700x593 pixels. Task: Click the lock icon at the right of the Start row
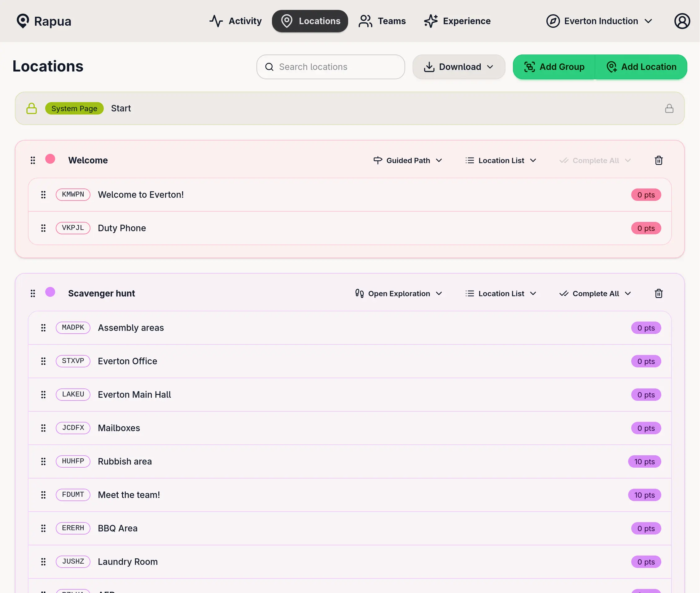[669, 108]
